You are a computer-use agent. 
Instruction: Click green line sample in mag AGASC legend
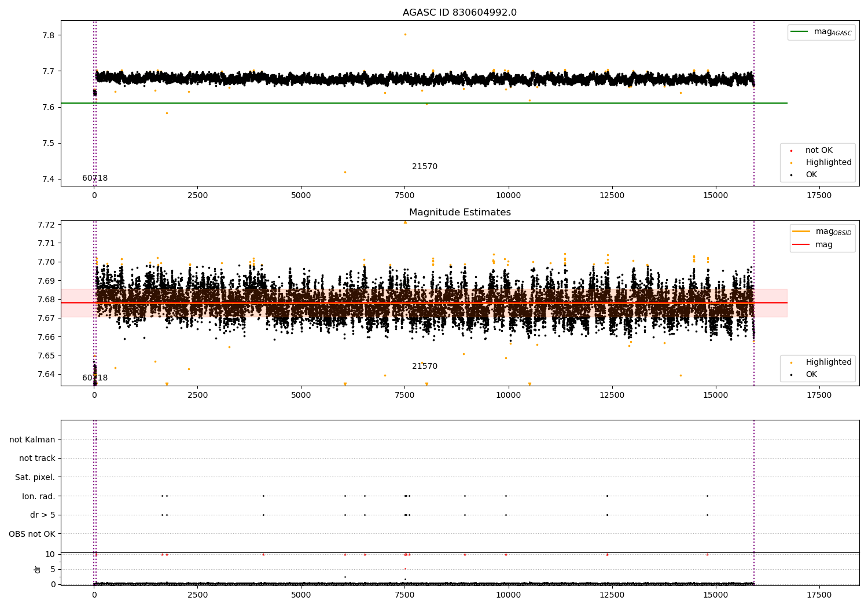tap(799, 32)
